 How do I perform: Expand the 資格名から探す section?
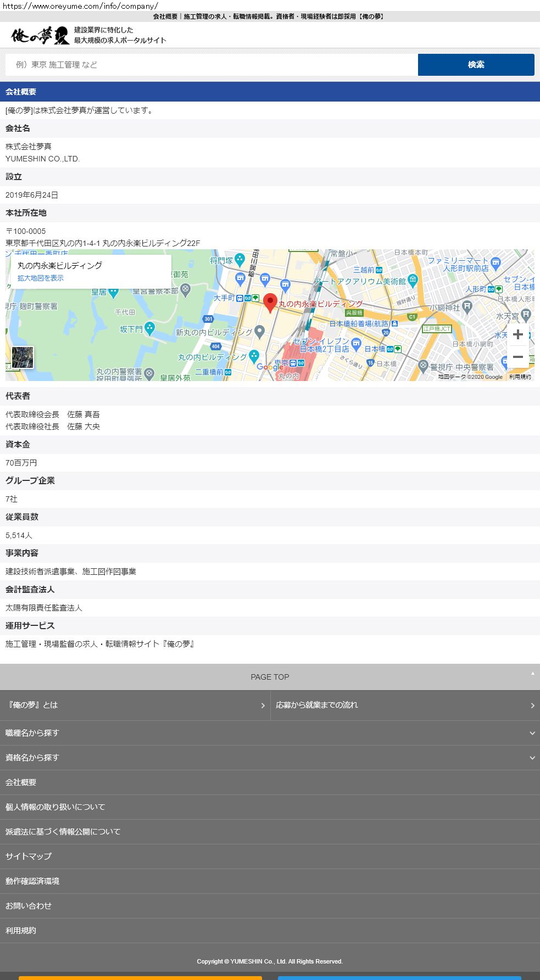coord(270,758)
